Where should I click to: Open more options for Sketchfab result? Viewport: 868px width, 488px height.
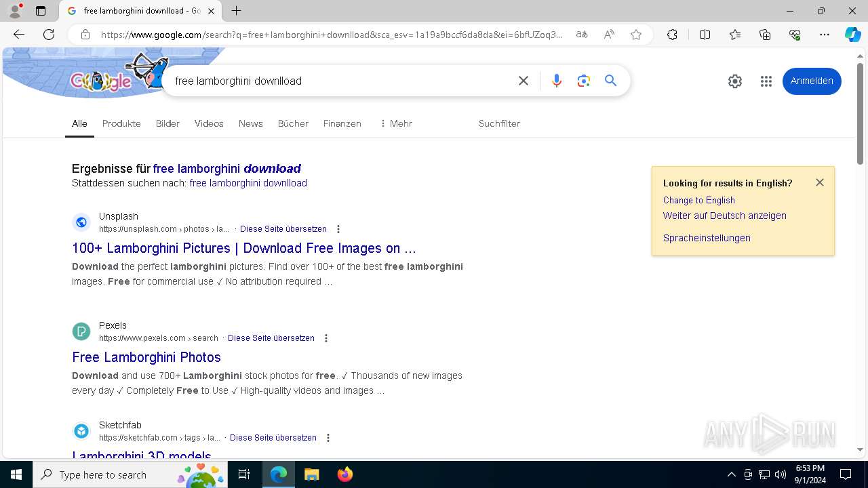[x=328, y=438]
